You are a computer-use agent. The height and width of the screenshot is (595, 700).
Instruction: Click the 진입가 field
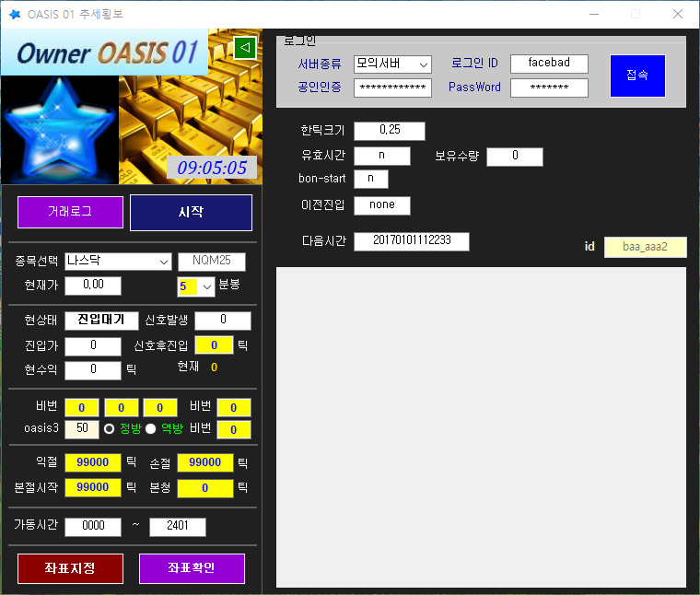coord(93,346)
